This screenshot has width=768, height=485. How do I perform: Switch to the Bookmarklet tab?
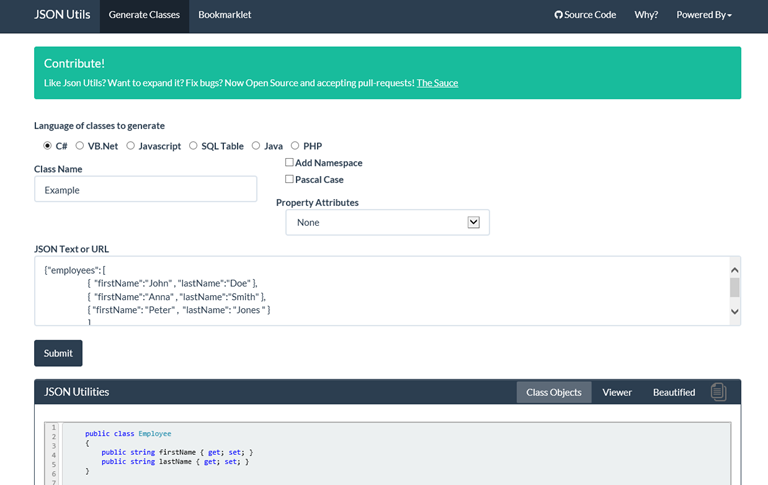click(224, 15)
